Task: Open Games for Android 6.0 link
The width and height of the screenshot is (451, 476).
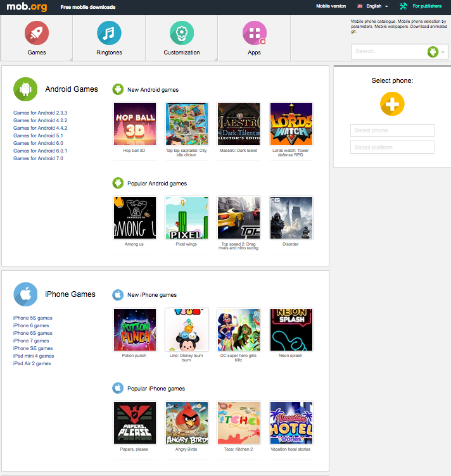Action: coord(38,143)
